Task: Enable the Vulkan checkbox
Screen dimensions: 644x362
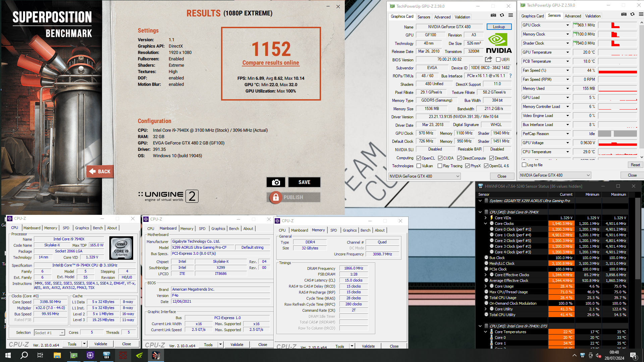Action: coord(419,166)
